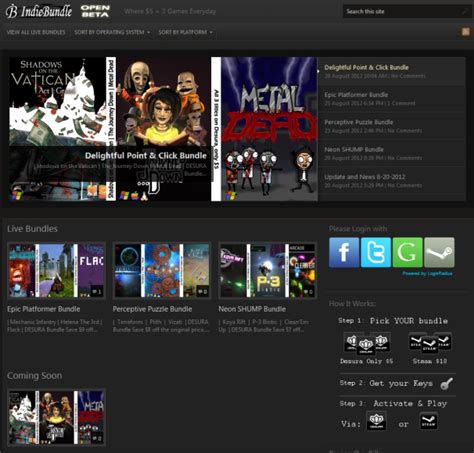
Task: Click the Shadows on the Vatican cover art
Action: click(58, 129)
